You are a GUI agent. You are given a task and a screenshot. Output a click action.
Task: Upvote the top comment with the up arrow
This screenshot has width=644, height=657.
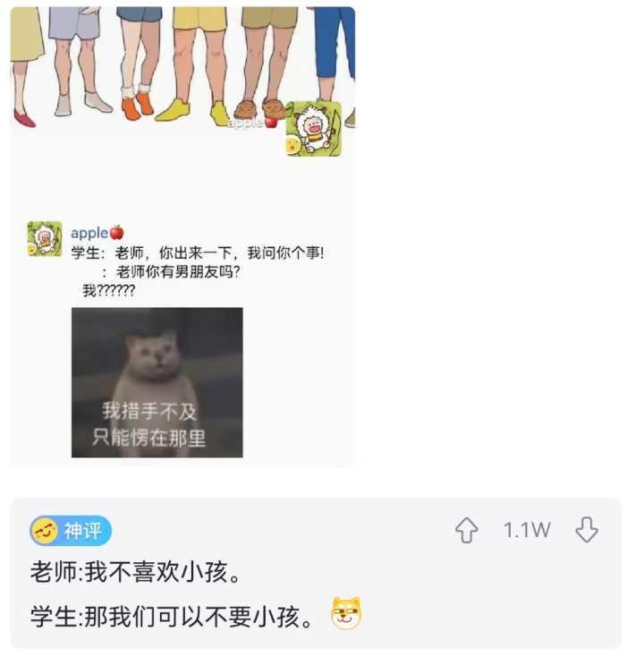pyautogui.click(x=467, y=531)
